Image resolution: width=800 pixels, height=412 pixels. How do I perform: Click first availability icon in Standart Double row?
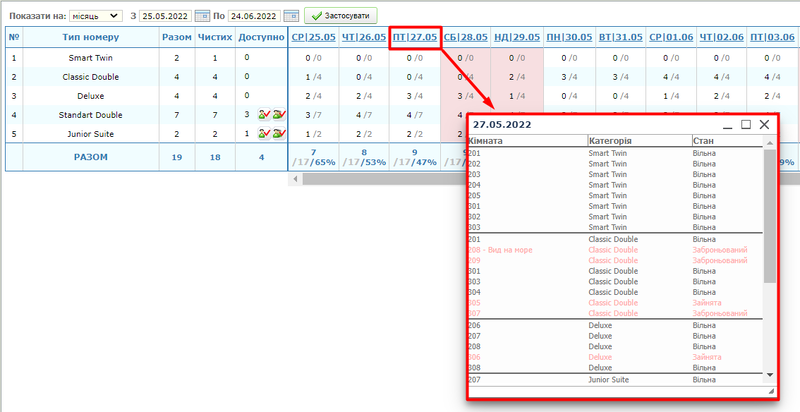click(x=264, y=115)
